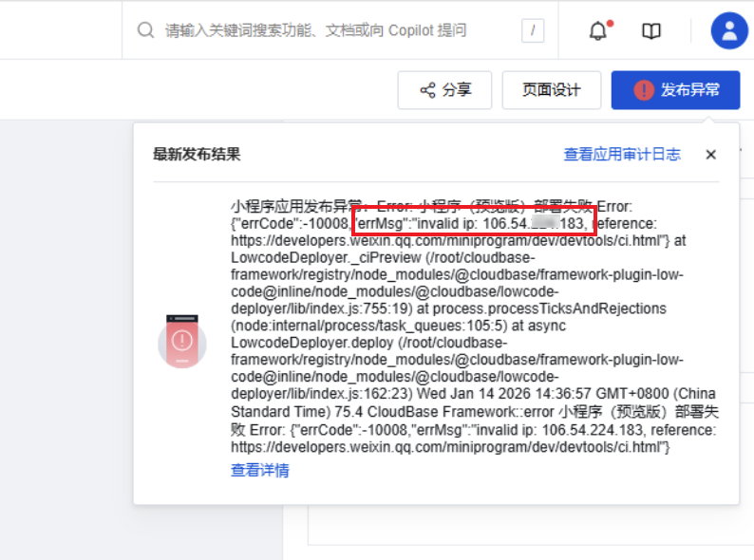Open 页面设计 page design

click(552, 90)
